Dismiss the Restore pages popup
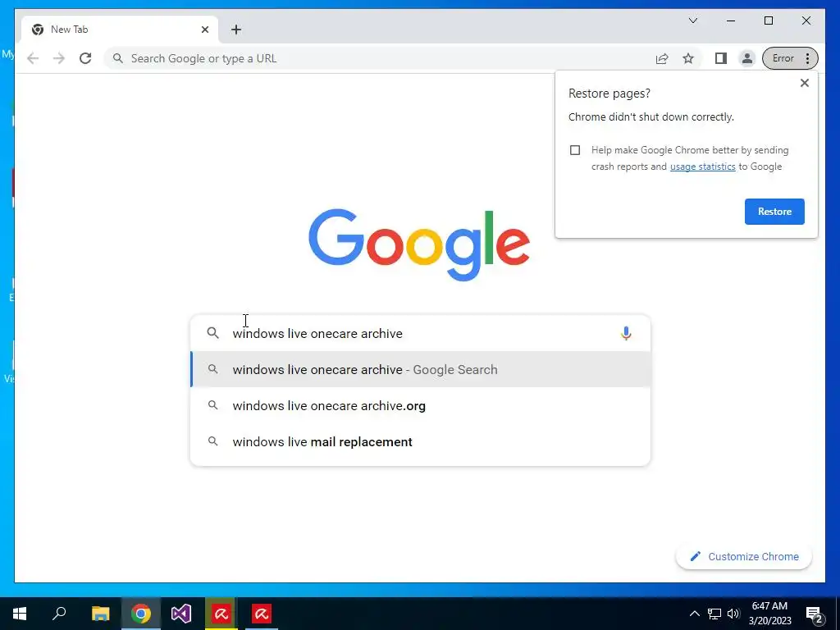This screenshot has width=840, height=630. coord(804,83)
